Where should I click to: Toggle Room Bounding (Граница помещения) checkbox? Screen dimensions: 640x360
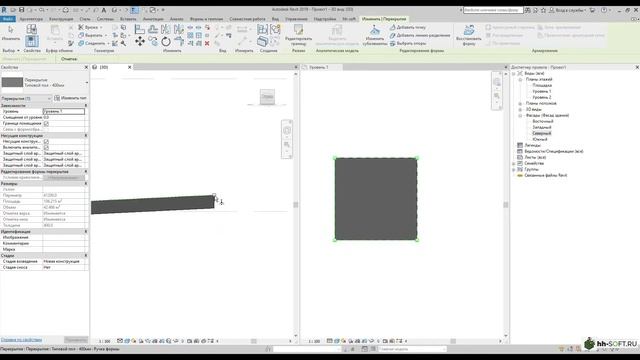click(x=46, y=123)
